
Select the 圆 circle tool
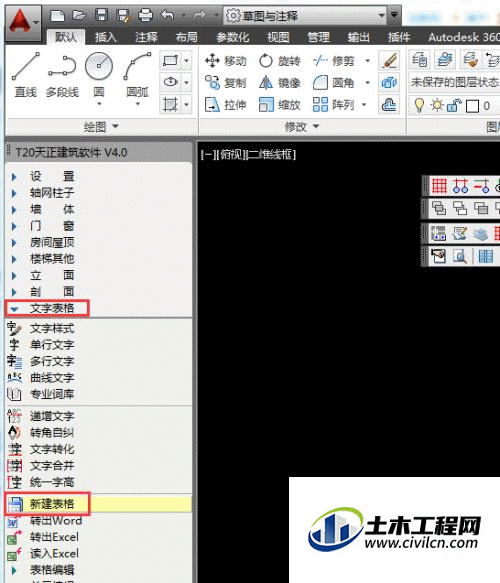(99, 74)
